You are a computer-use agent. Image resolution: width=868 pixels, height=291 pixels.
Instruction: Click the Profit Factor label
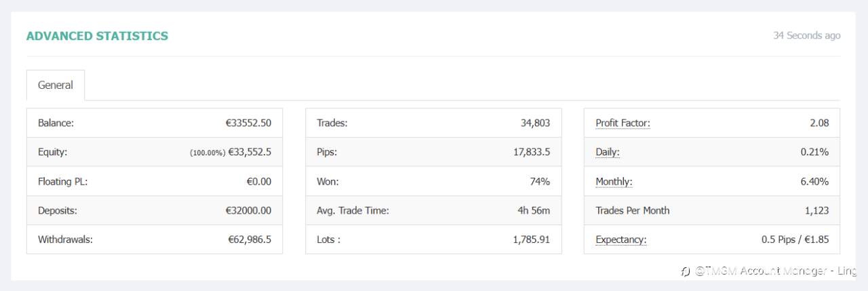(x=623, y=123)
